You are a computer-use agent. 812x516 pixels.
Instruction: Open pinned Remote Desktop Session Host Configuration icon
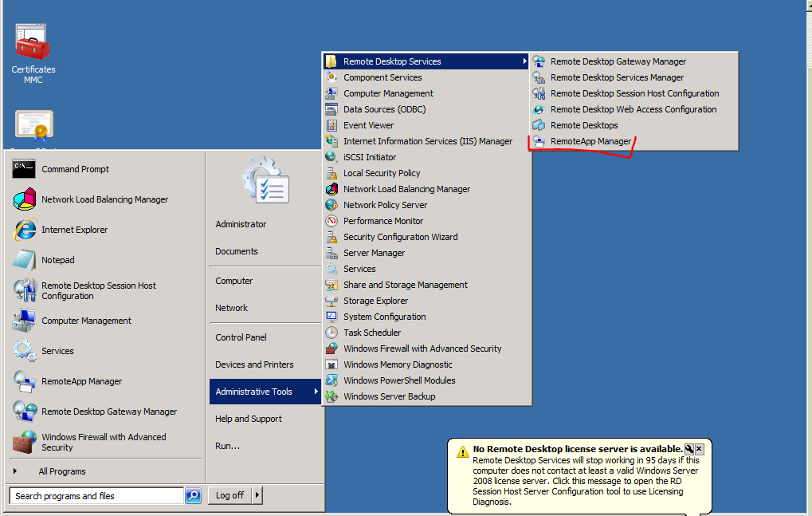coord(25,290)
